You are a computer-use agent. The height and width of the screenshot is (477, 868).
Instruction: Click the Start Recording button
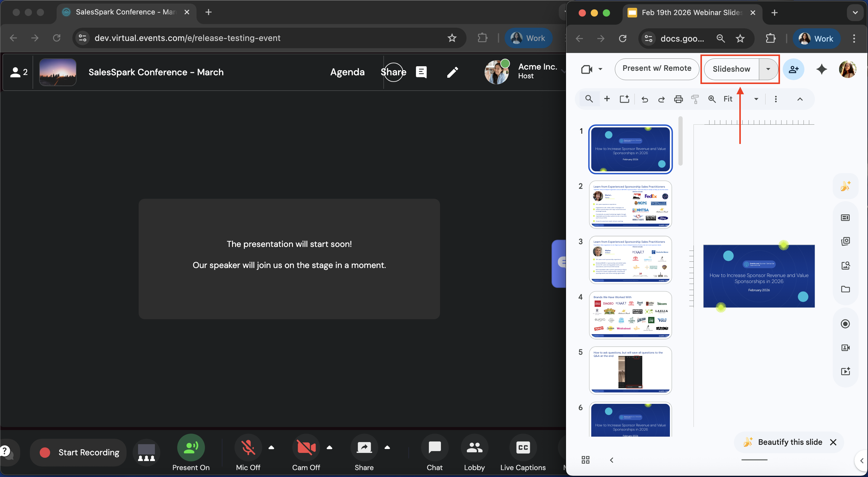pyautogui.click(x=78, y=452)
